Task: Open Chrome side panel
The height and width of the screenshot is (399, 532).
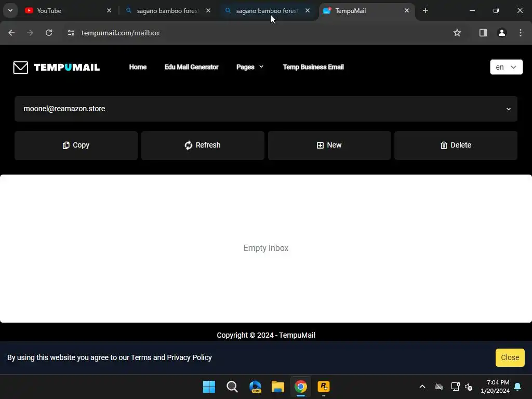Action: tap(483, 33)
